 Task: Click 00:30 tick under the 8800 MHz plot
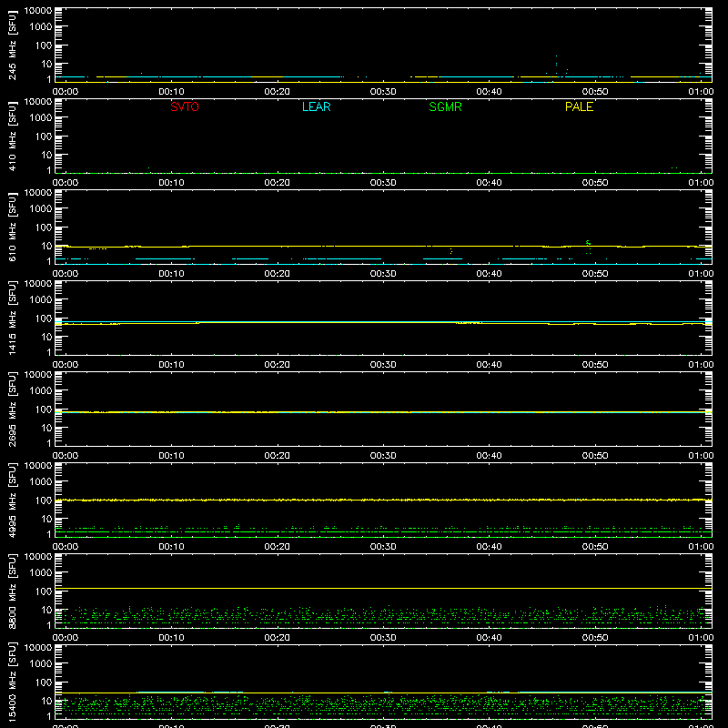383,638
